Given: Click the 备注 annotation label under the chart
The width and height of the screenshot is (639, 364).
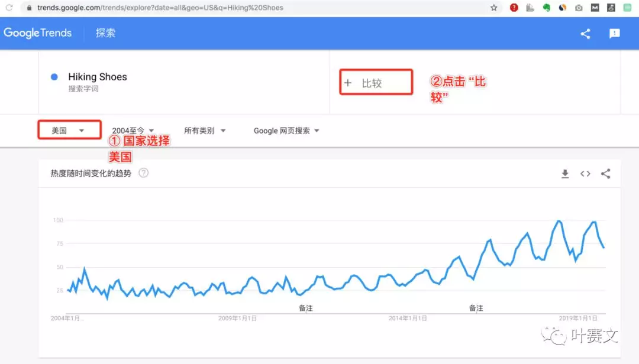Looking at the screenshot, I should click(305, 308).
